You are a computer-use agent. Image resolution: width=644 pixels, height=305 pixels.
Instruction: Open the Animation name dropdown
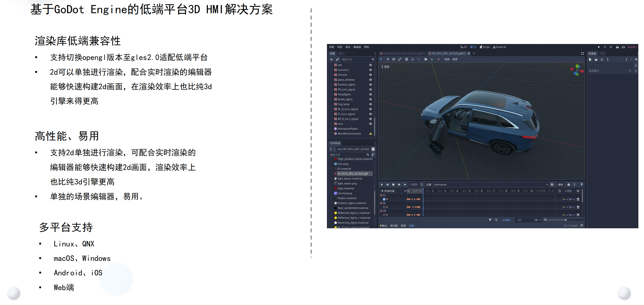tap(491, 185)
